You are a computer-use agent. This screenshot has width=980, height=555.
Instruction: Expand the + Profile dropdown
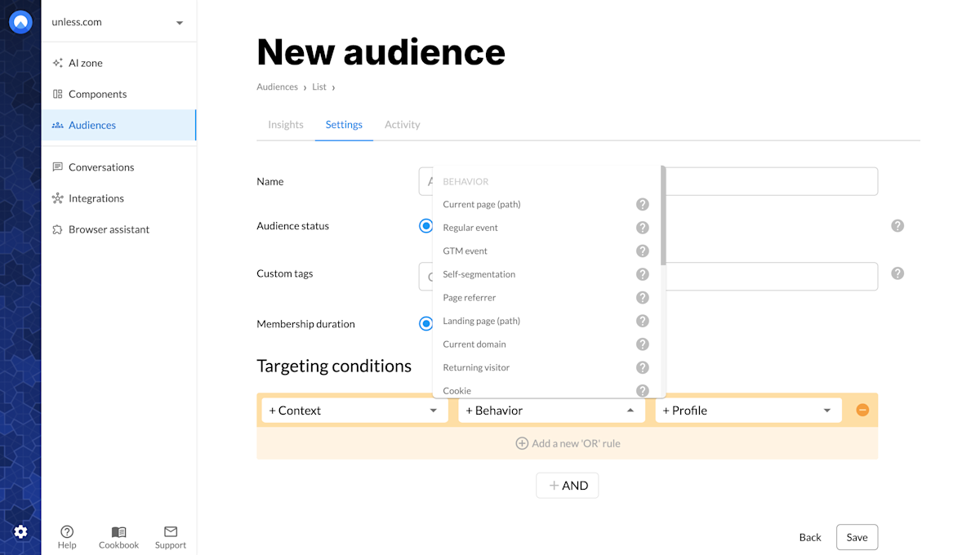(748, 411)
